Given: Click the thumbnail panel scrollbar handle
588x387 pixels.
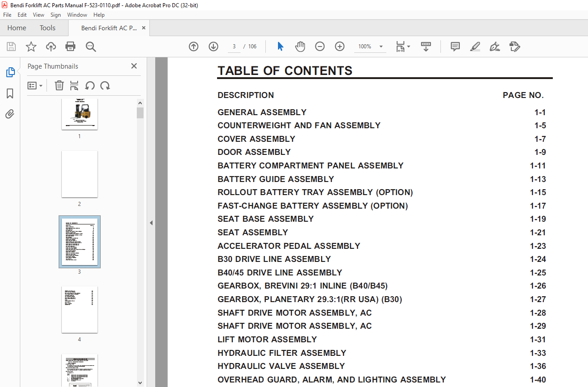Looking at the screenshot, I should coord(140,112).
